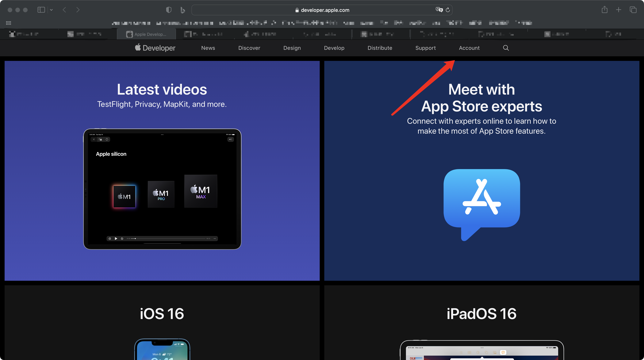
Task: Click the picture-in-picture icon in iPad video
Action: tap(100, 139)
